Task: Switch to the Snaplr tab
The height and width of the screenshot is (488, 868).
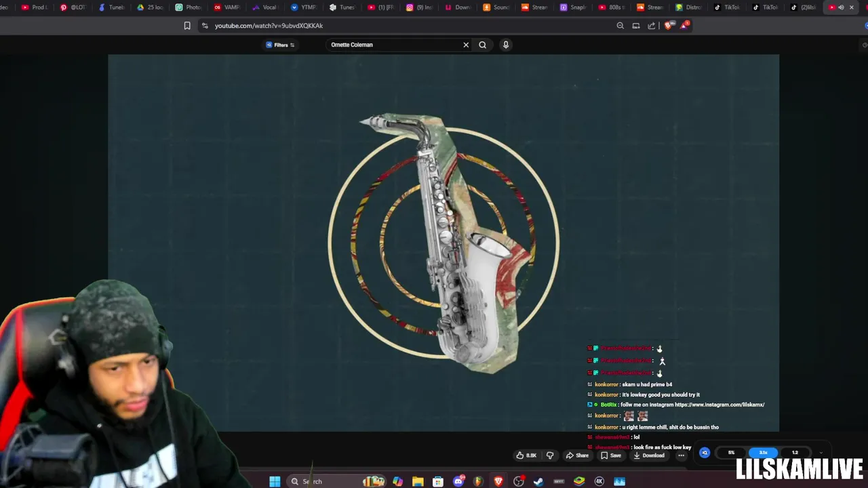Action: tap(573, 7)
